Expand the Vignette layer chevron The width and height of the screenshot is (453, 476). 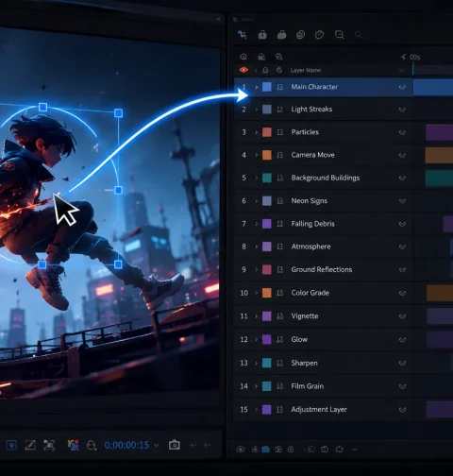point(256,316)
